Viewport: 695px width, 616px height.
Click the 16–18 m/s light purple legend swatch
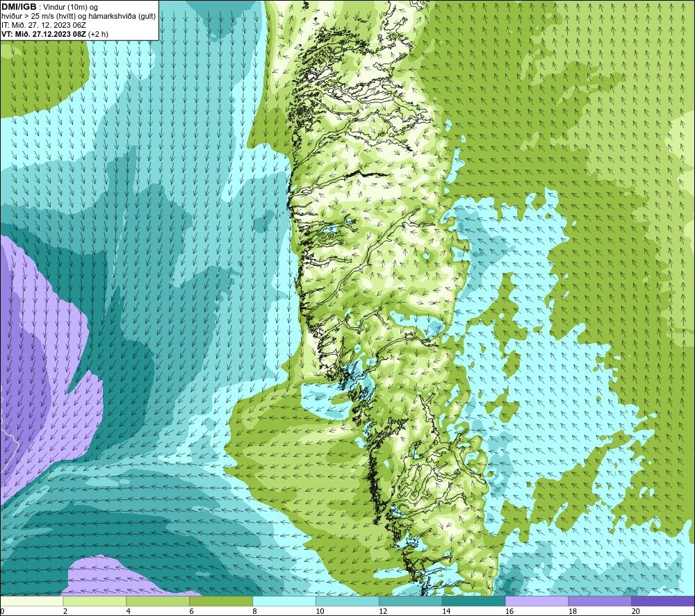[x=537, y=601]
